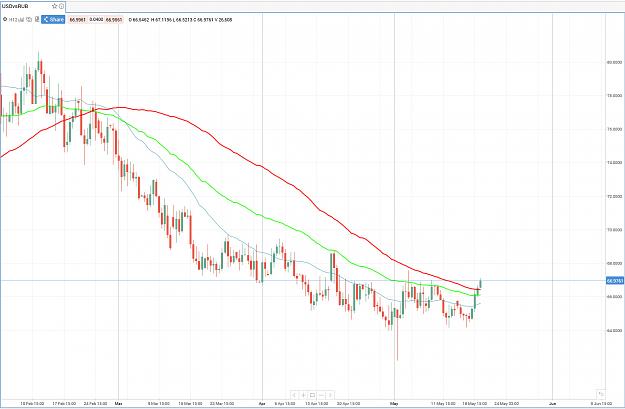Image resolution: width=625 pixels, height=409 pixels.
Task: Star the USDvsRUB chart as favorite
Action: tap(55, 6)
